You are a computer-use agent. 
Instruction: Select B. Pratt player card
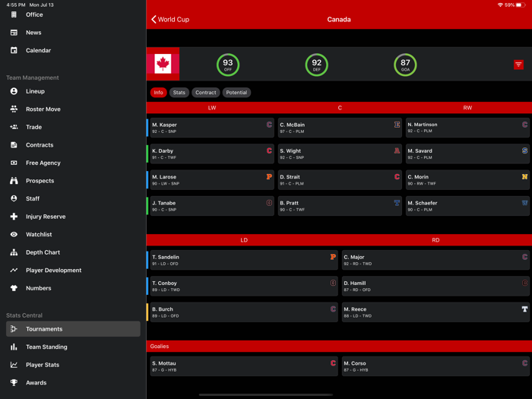(x=340, y=206)
